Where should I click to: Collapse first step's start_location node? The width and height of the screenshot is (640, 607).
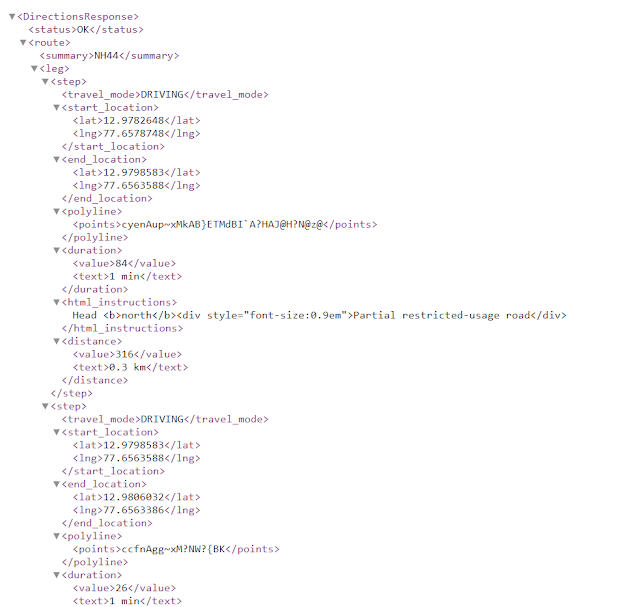point(57,107)
